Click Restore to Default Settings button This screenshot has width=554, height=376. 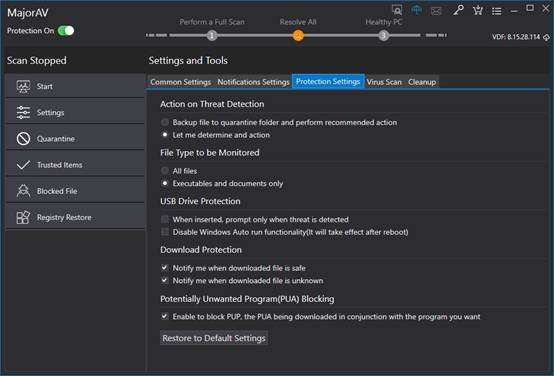(x=214, y=338)
